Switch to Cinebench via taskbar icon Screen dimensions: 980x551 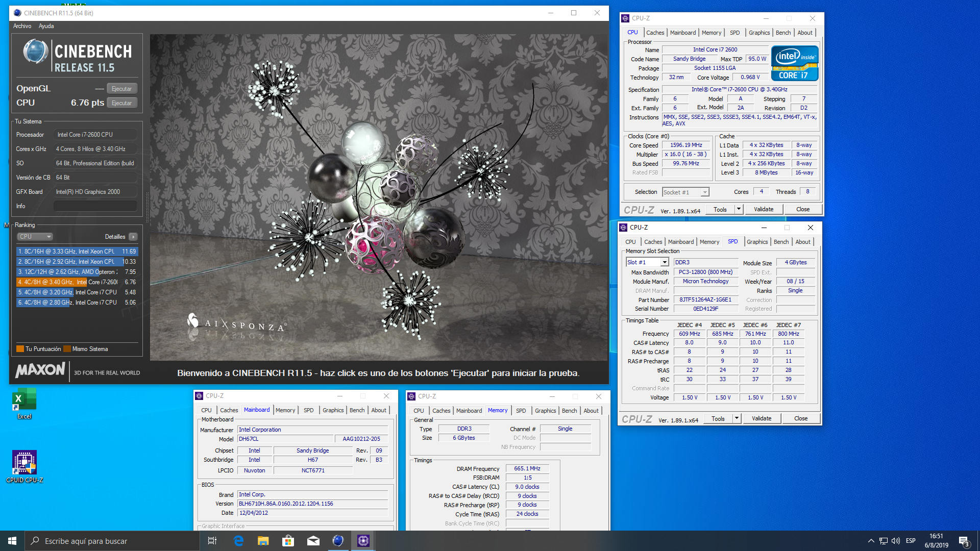click(x=338, y=541)
